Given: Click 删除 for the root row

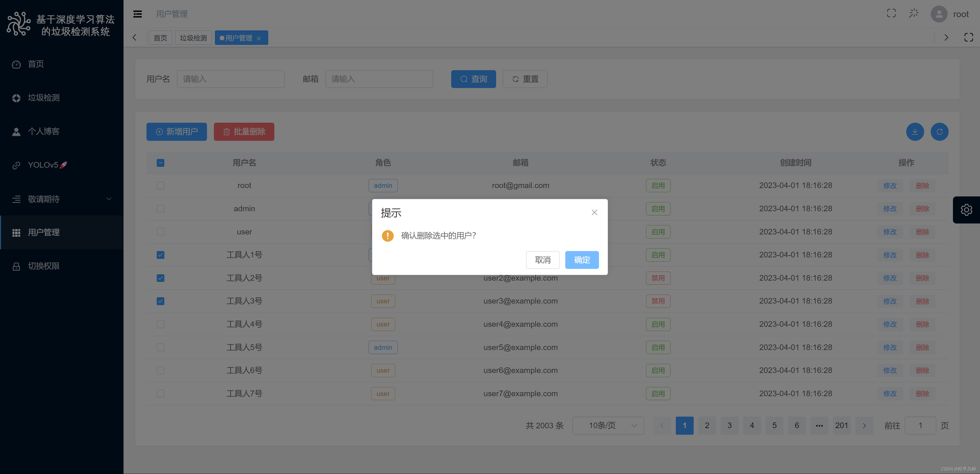Looking at the screenshot, I should point(922,186).
